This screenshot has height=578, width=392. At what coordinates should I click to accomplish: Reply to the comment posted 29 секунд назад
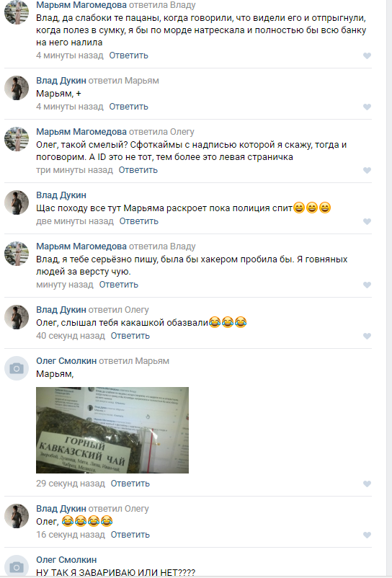(x=130, y=484)
